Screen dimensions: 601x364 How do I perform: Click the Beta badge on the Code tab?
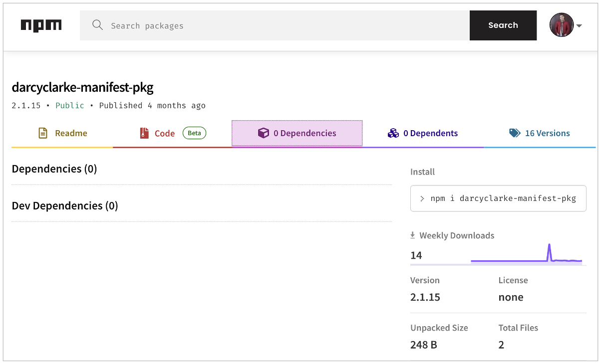194,133
